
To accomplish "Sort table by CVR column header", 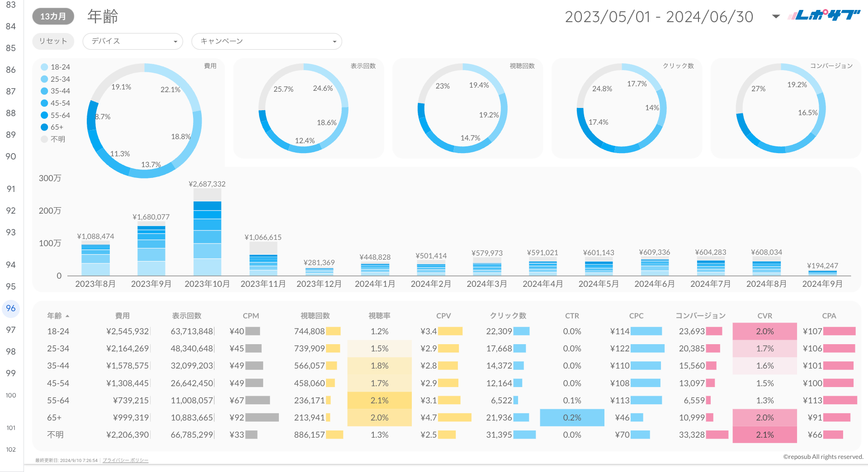I will pos(764,316).
